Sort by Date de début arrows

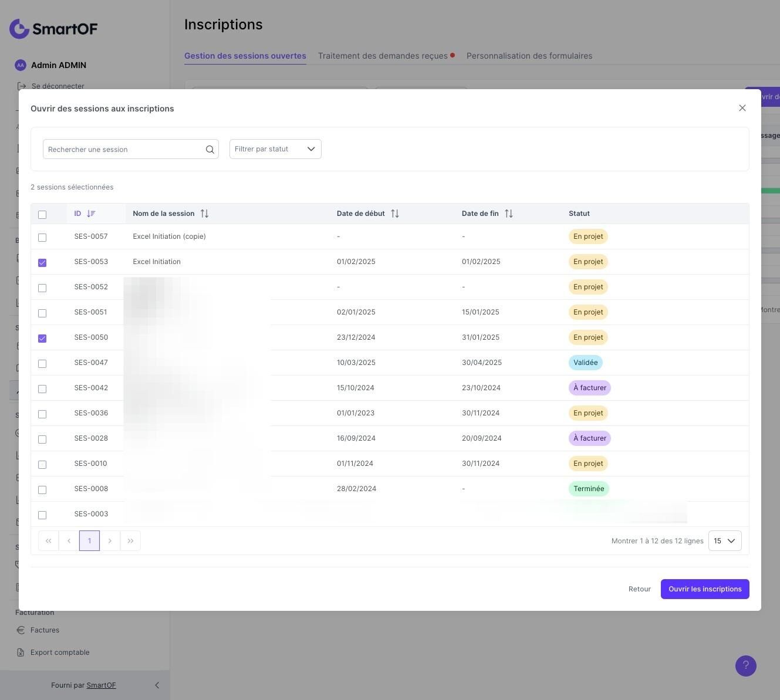point(395,214)
